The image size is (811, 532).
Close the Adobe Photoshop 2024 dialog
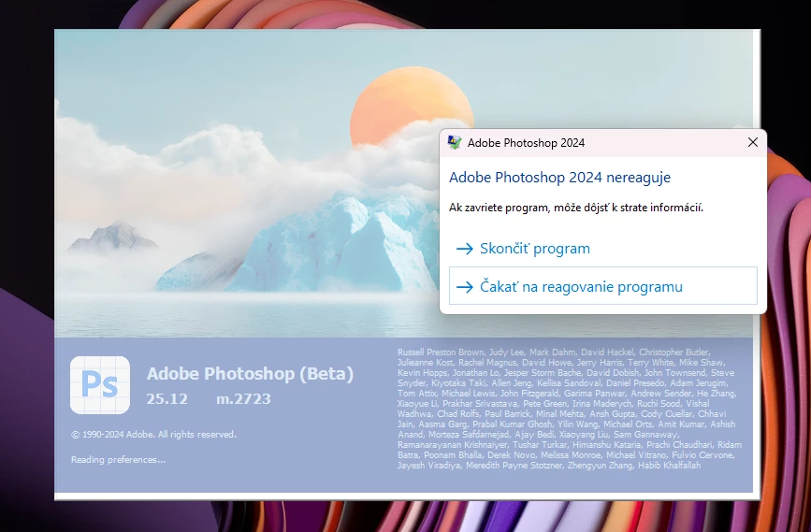[753, 142]
